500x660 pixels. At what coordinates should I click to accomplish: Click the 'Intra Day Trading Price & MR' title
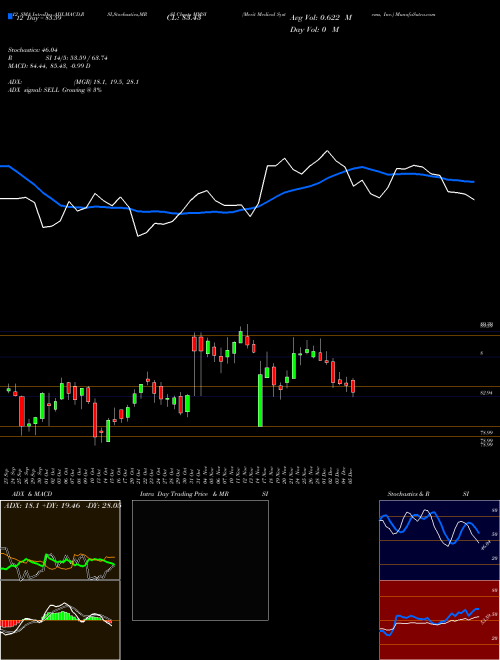coord(184,494)
